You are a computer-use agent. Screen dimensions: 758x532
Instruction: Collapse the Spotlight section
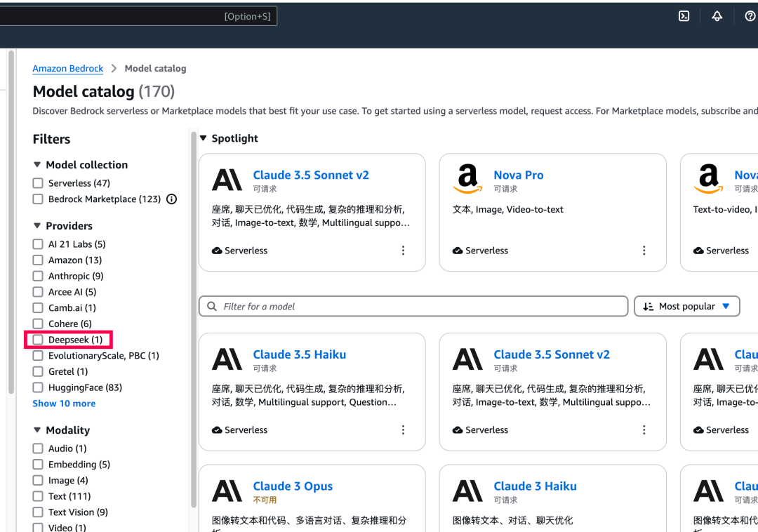(204, 138)
